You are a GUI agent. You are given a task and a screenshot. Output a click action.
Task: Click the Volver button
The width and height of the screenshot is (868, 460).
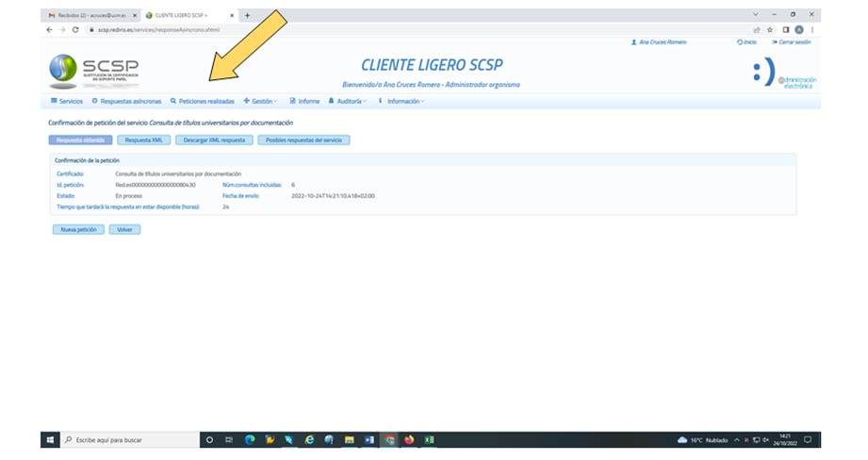(124, 230)
